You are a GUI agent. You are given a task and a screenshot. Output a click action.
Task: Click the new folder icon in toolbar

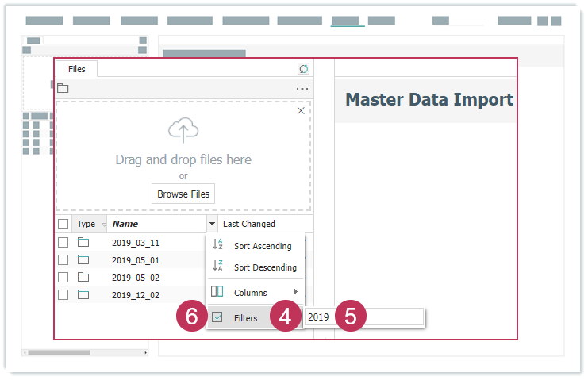tap(63, 88)
